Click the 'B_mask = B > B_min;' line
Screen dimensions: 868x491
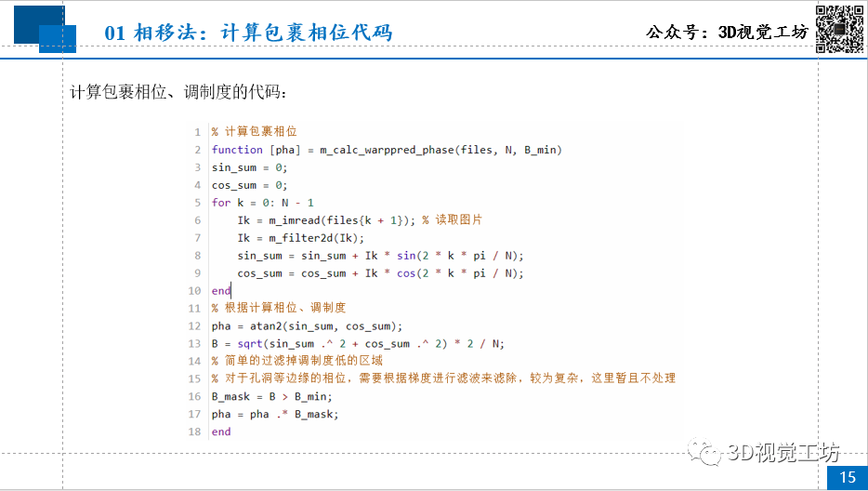coord(271,397)
